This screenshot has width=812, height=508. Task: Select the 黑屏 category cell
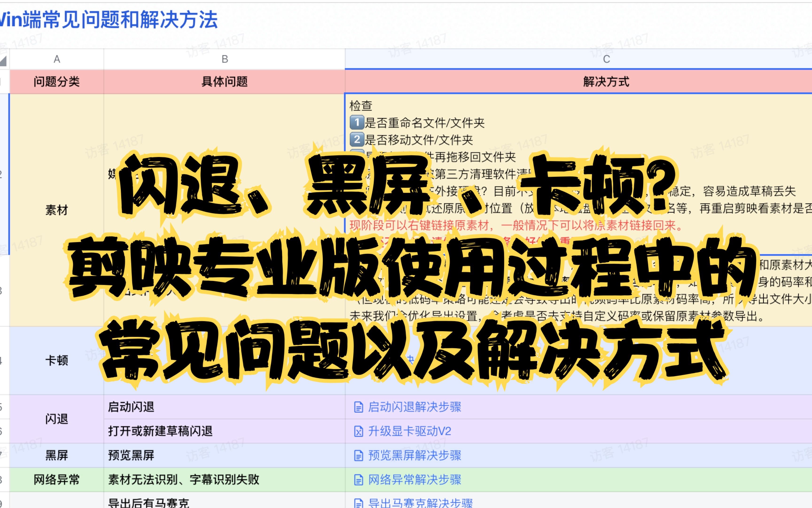(57, 455)
